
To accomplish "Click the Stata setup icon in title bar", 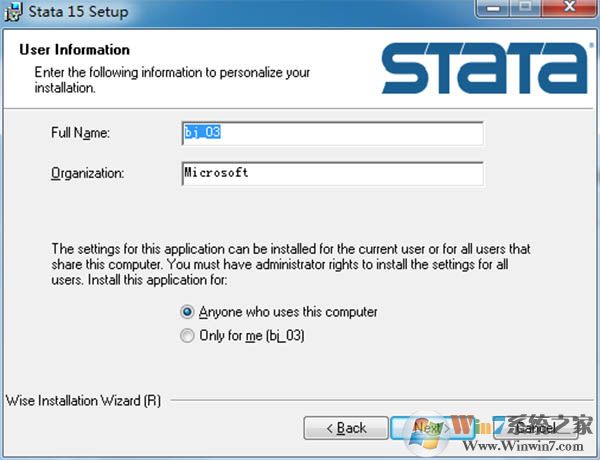I will [x=13, y=12].
